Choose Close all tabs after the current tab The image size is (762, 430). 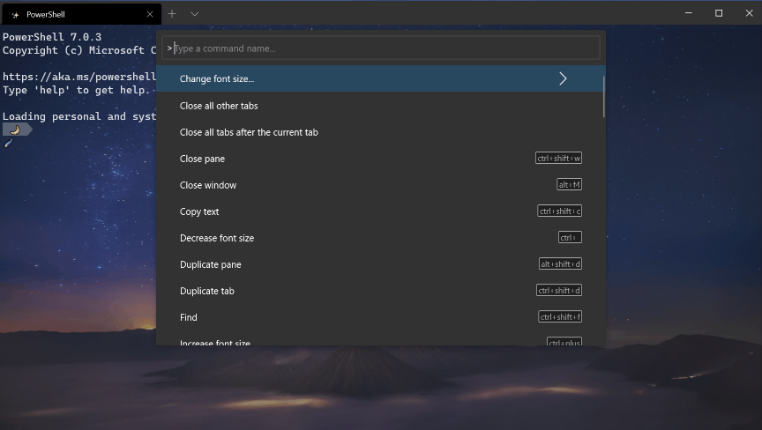coord(249,132)
